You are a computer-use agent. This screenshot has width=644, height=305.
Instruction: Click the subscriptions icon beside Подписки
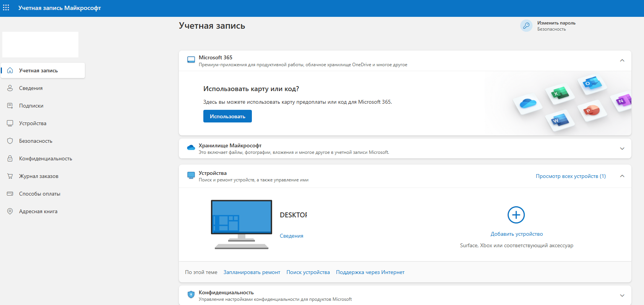[x=10, y=106]
